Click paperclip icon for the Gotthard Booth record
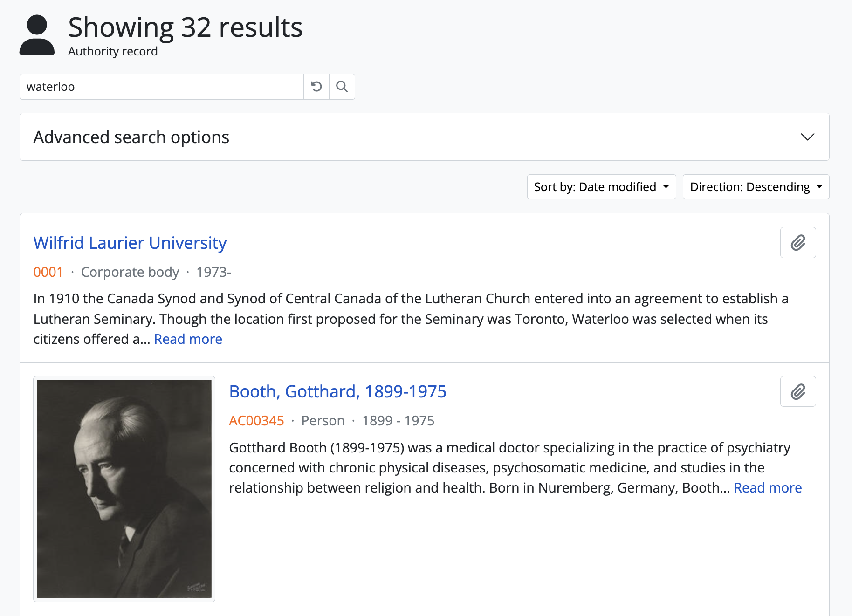Viewport: 852px width, 616px height. click(x=797, y=392)
